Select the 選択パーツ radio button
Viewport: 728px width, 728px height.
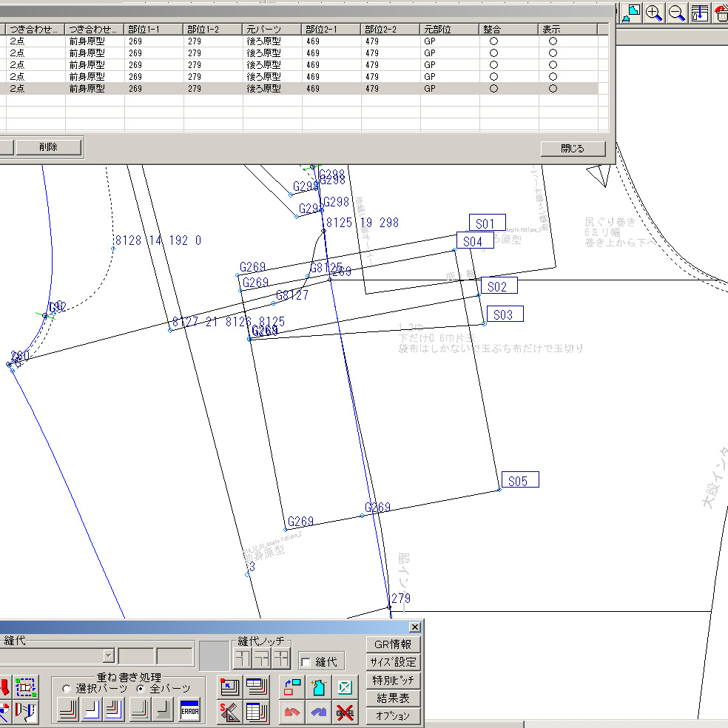coord(67,689)
